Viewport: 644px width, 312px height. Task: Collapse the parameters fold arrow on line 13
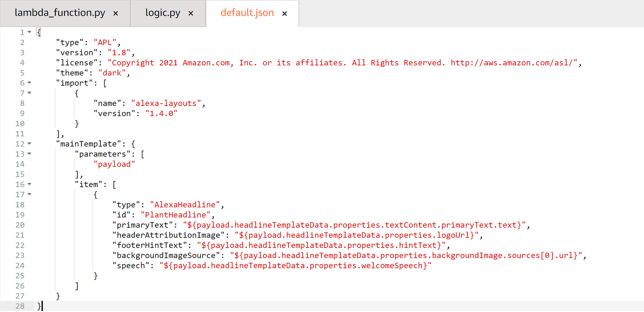[x=29, y=154]
